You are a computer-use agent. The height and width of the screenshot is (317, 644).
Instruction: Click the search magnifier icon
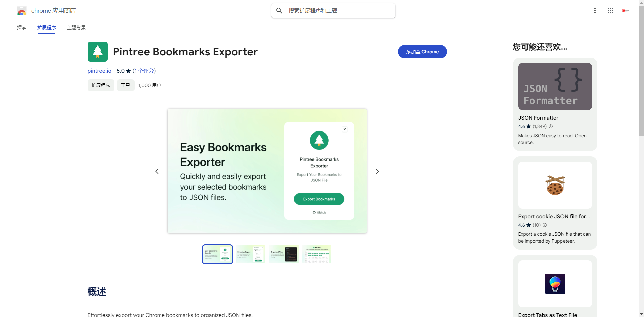279,11
